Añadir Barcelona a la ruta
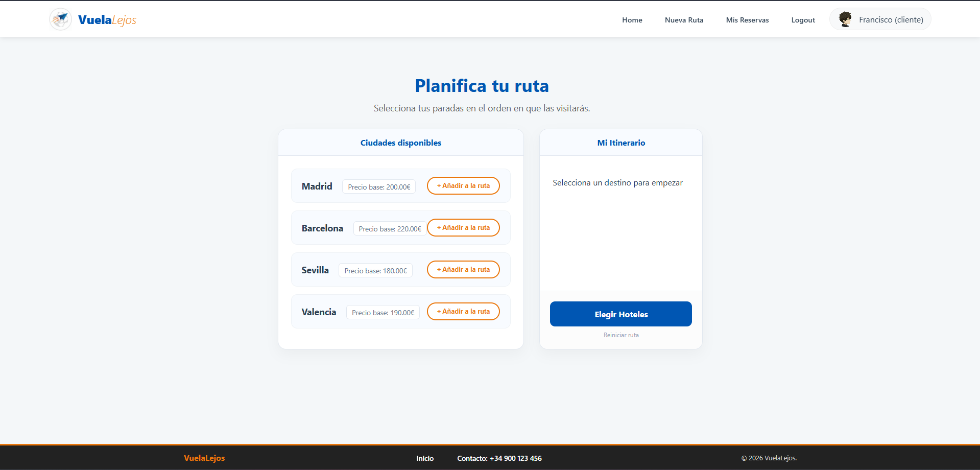 (463, 227)
